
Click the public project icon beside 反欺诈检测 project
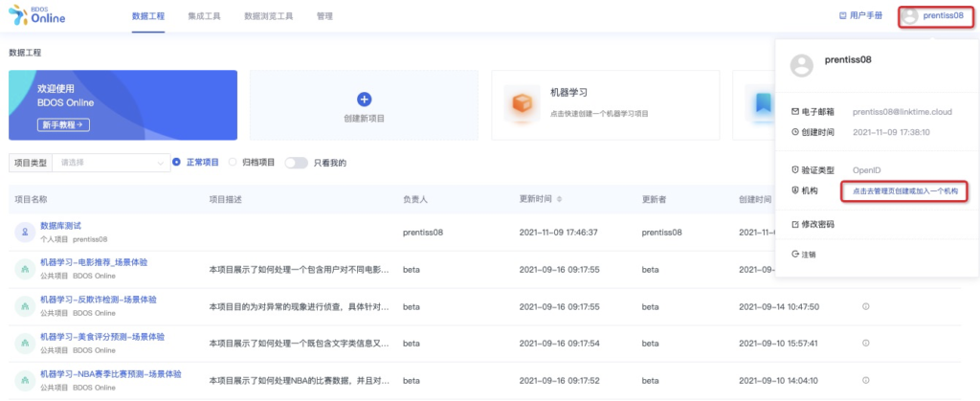pos(25,306)
